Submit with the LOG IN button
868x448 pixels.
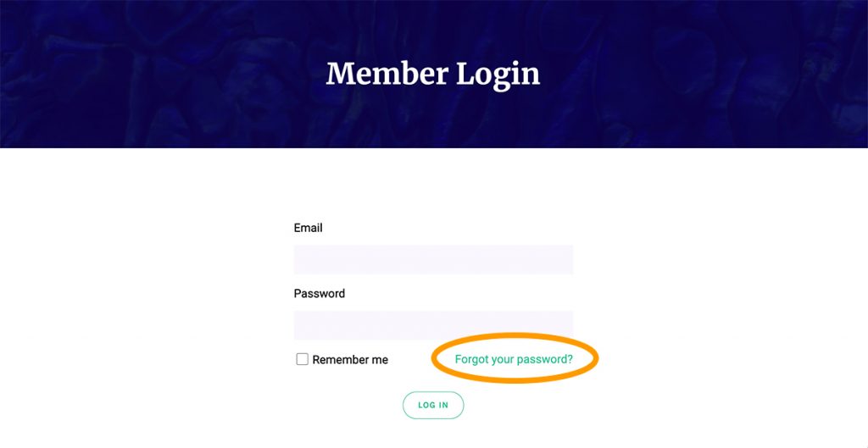[x=433, y=405]
